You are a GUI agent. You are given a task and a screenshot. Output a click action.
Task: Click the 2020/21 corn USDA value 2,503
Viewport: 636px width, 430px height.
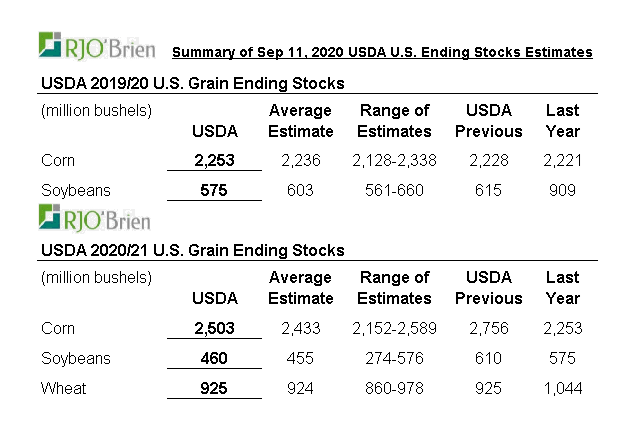(215, 328)
